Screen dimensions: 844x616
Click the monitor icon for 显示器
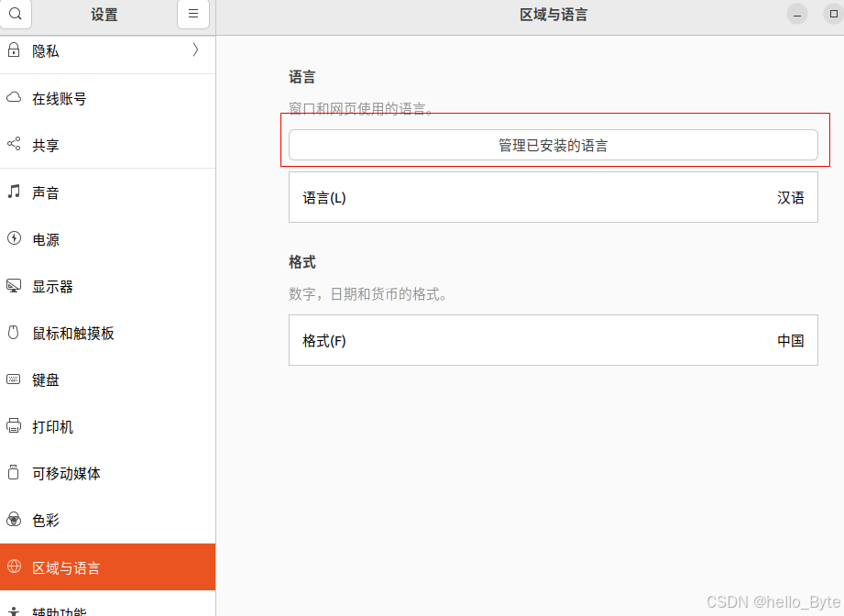point(14,286)
